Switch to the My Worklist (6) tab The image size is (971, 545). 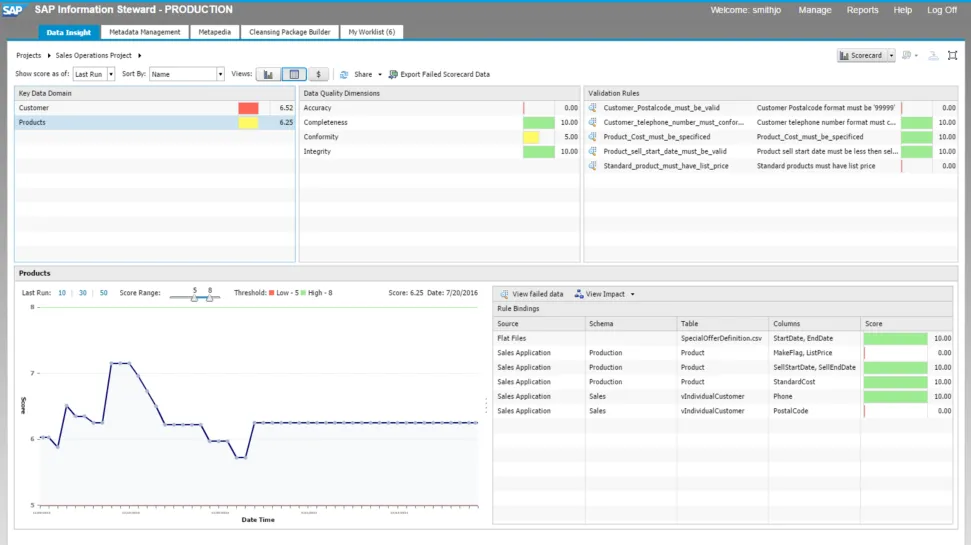pos(371,32)
